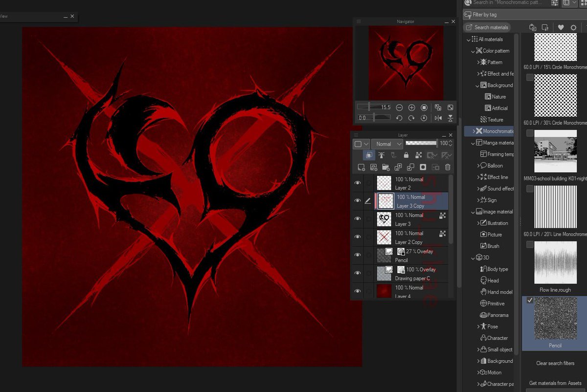Open the layer blending mode dropdown
Viewport: 587px width, 392px height.
tap(387, 144)
